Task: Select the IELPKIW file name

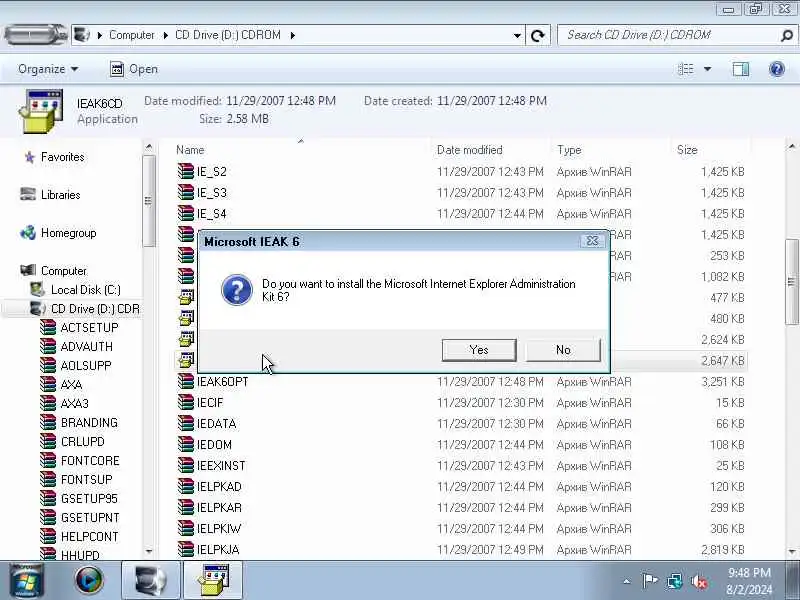Action: [219, 529]
